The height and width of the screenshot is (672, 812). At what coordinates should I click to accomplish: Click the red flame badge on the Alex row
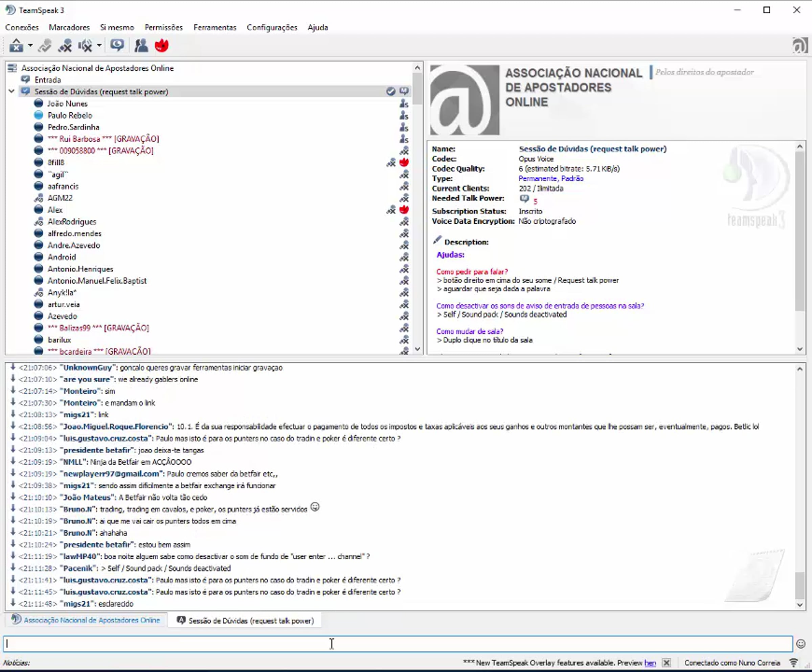(x=404, y=210)
